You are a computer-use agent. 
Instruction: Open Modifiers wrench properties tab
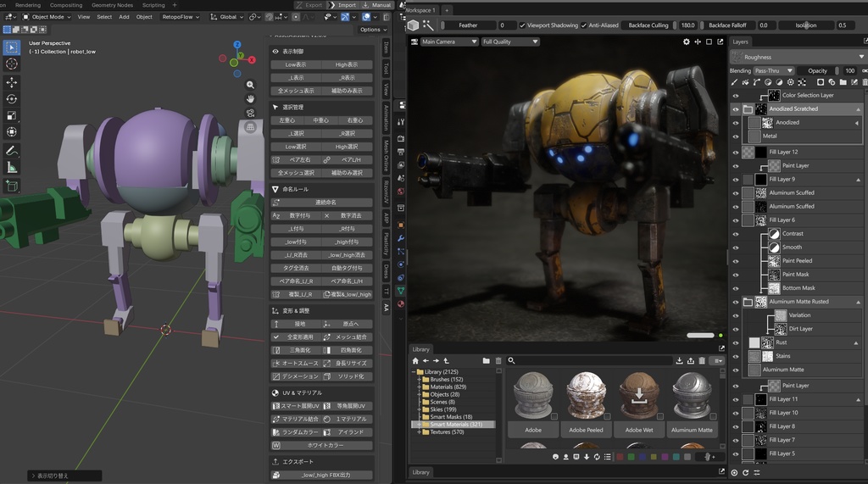tap(401, 238)
